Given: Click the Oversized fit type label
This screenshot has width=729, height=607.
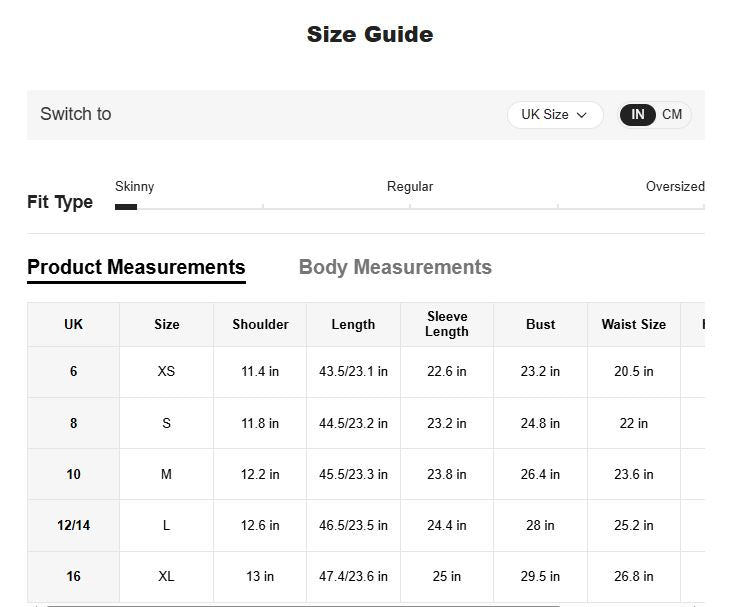Looking at the screenshot, I should point(675,187).
